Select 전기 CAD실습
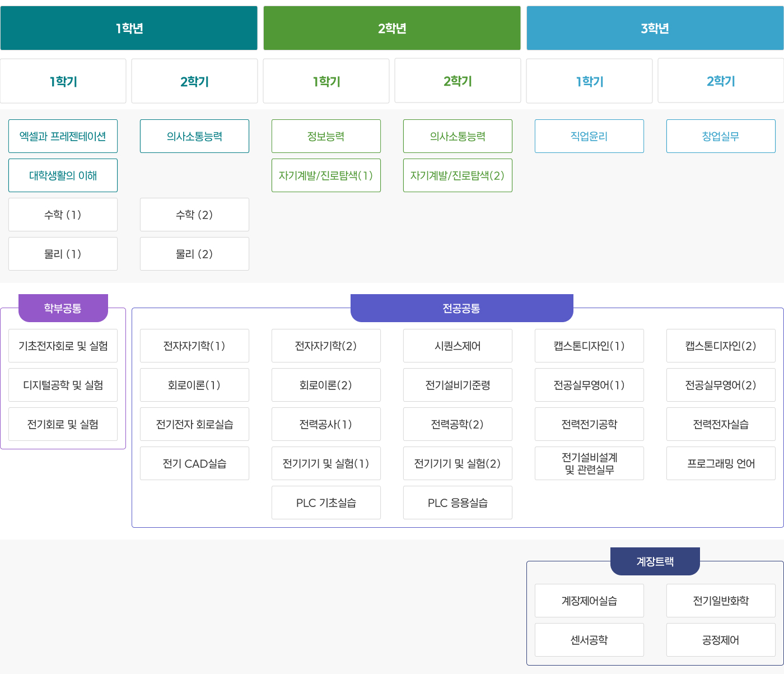The image size is (784, 674). point(194,463)
